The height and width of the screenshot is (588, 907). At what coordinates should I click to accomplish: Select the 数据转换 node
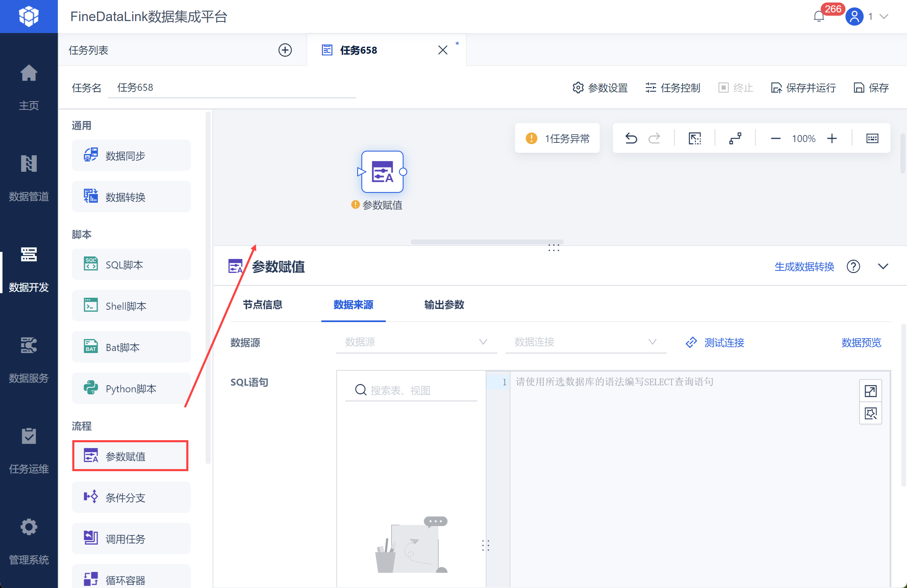(131, 197)
